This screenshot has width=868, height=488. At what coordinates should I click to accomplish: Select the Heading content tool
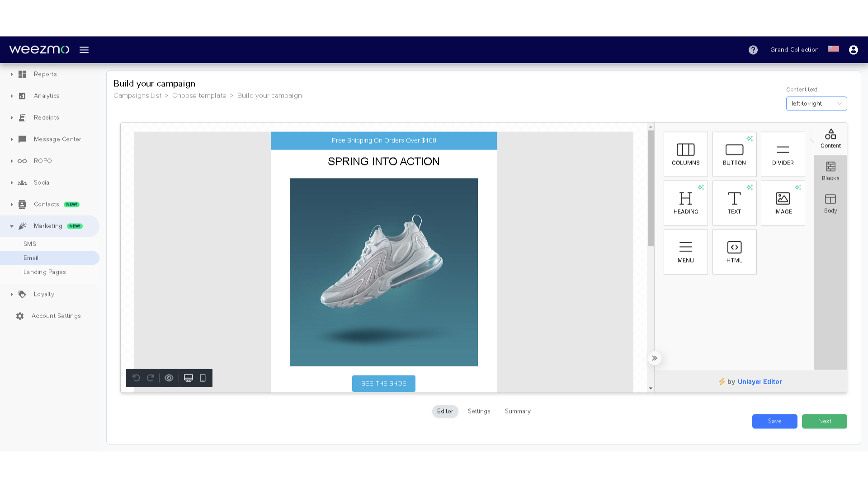point(685,203)
